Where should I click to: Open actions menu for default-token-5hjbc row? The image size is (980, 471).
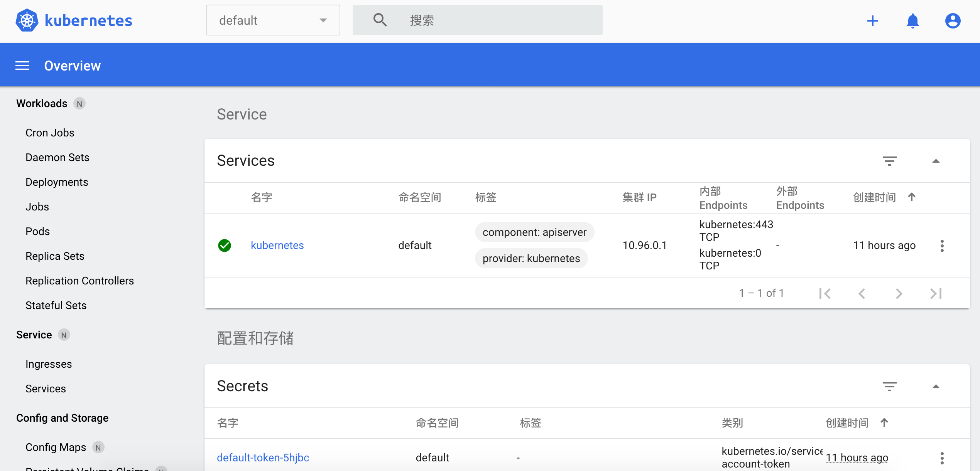[942, 458]
